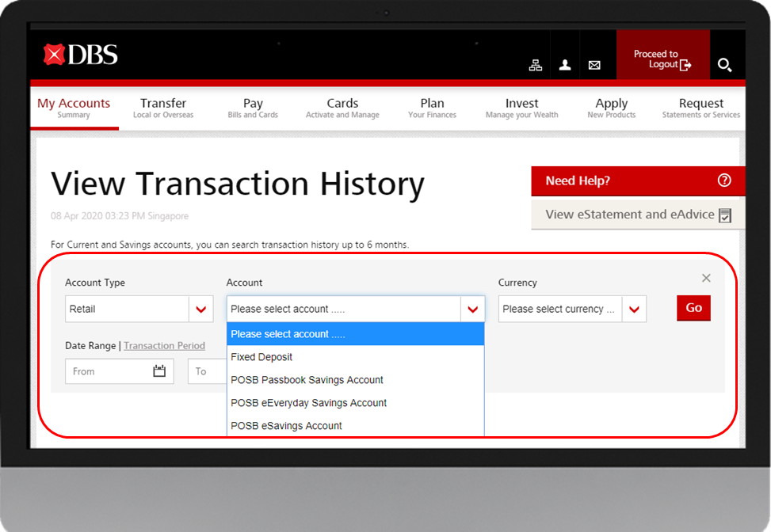Click Proceed to Logout
The image size is (771, 532).
[662, 59]
